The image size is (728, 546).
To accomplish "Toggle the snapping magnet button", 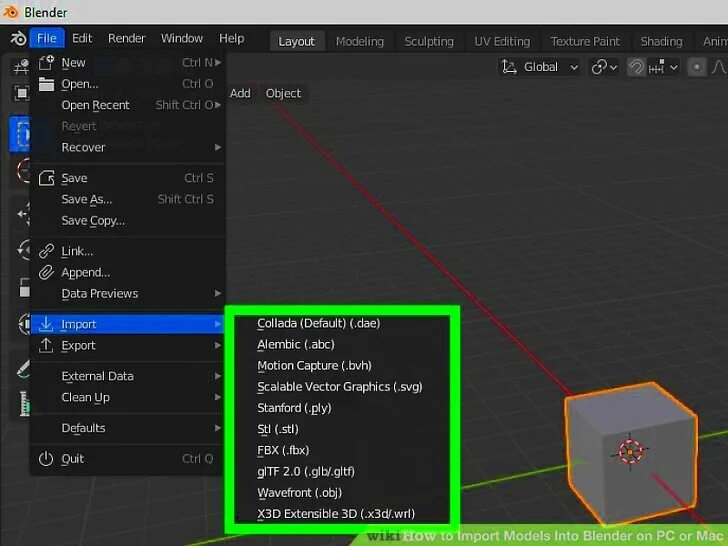I will [636, 67].
